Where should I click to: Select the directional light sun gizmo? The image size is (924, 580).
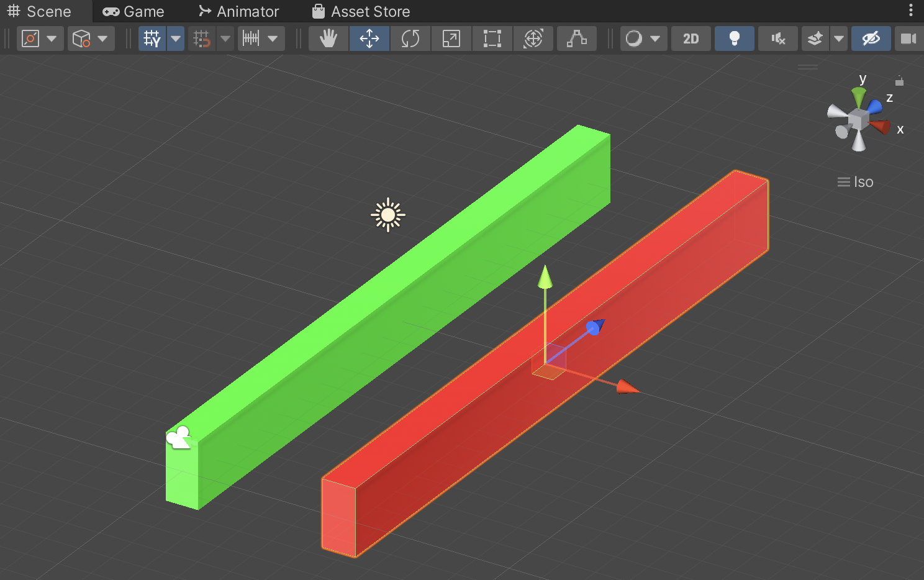(x=388, y=215)
